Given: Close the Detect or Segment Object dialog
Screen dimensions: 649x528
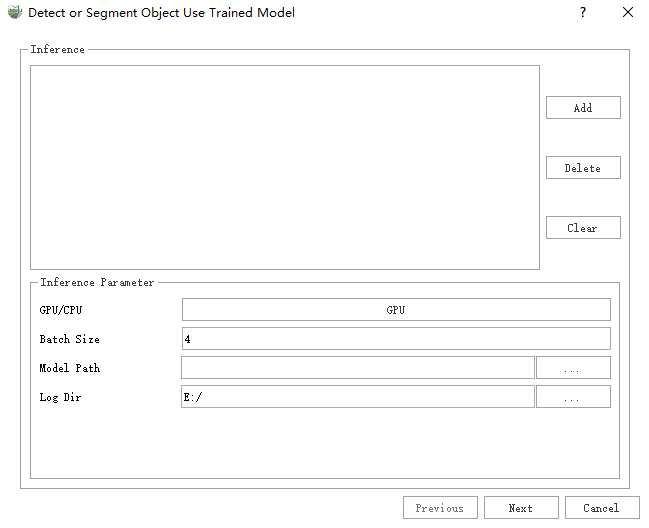Looking at the screenshot, I should (627, 13).
